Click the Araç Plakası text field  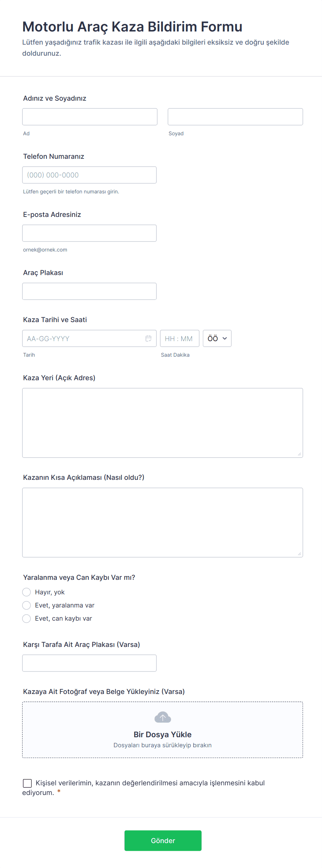pos(89,291)
